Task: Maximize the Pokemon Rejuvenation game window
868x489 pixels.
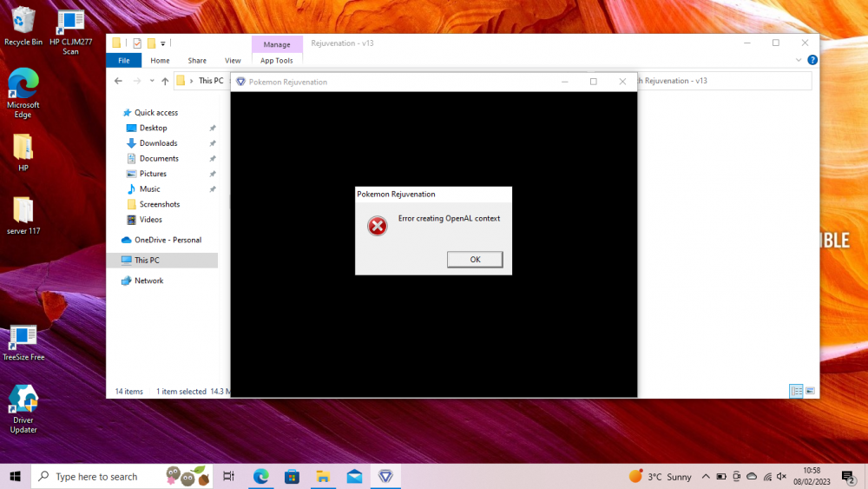Action: click(x=594, y=82)
